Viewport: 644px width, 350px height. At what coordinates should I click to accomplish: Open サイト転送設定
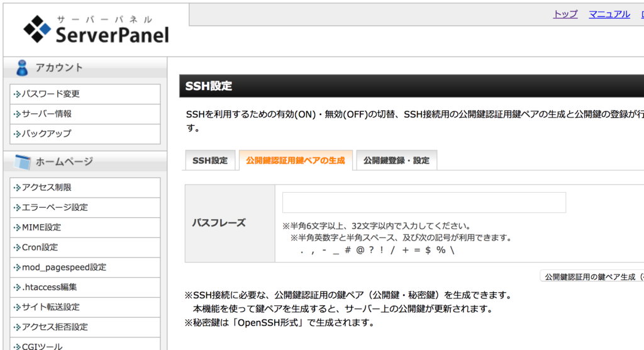point(85,307)
